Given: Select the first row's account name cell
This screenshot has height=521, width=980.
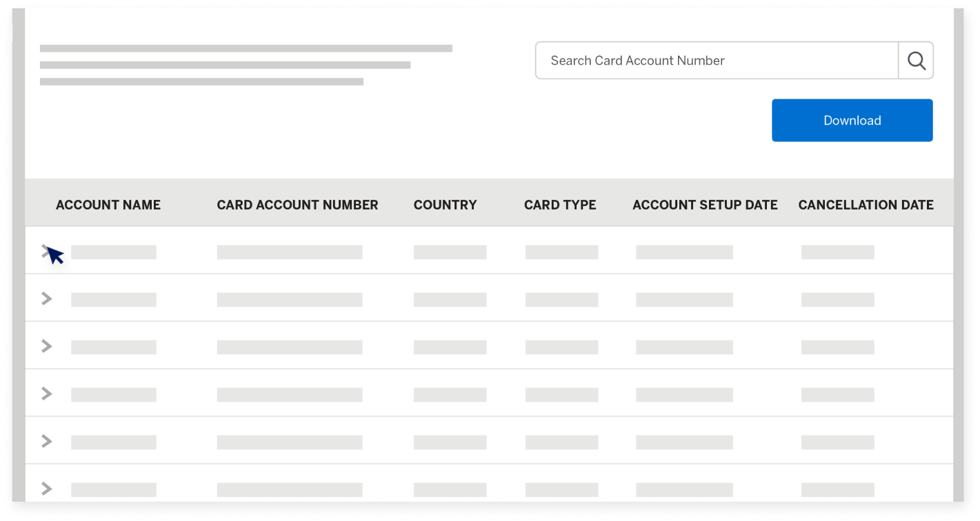Looking at the screenshot, I should [114, 252].
